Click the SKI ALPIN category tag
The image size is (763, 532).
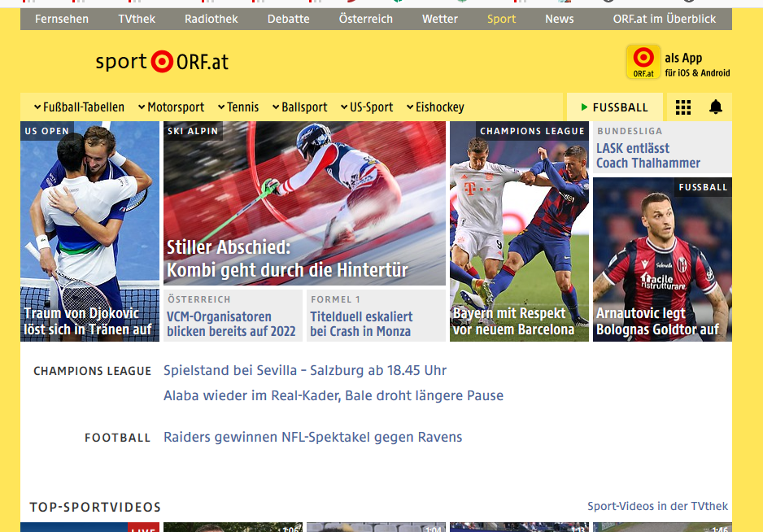click(193, 131)
